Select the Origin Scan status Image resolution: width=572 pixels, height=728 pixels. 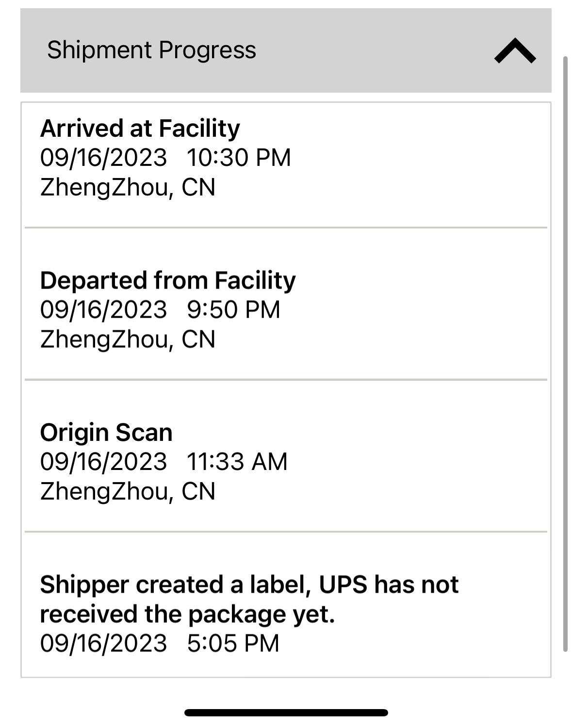point(106,433)
